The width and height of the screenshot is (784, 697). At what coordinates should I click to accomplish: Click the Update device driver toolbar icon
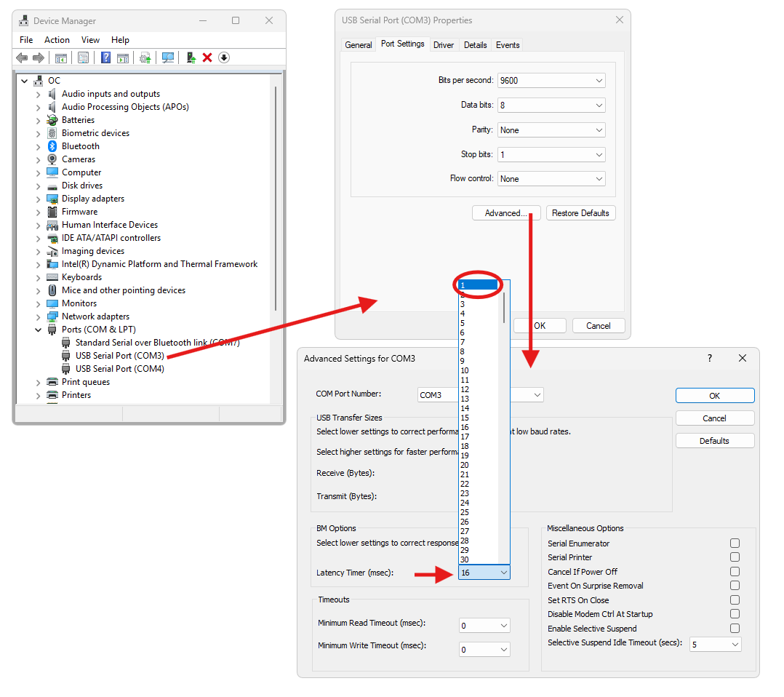[x=145, y=58]
